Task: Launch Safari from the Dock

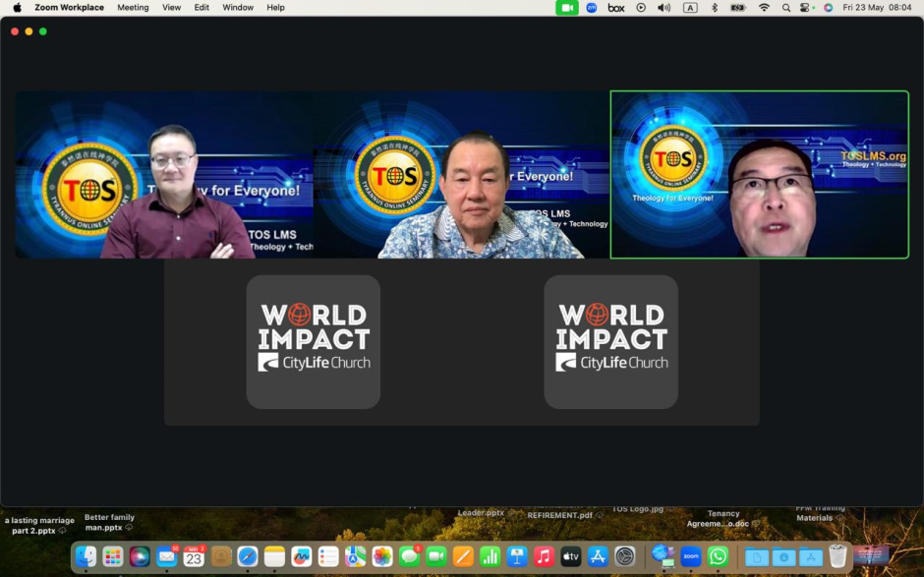Action: [x=248, y=556]
